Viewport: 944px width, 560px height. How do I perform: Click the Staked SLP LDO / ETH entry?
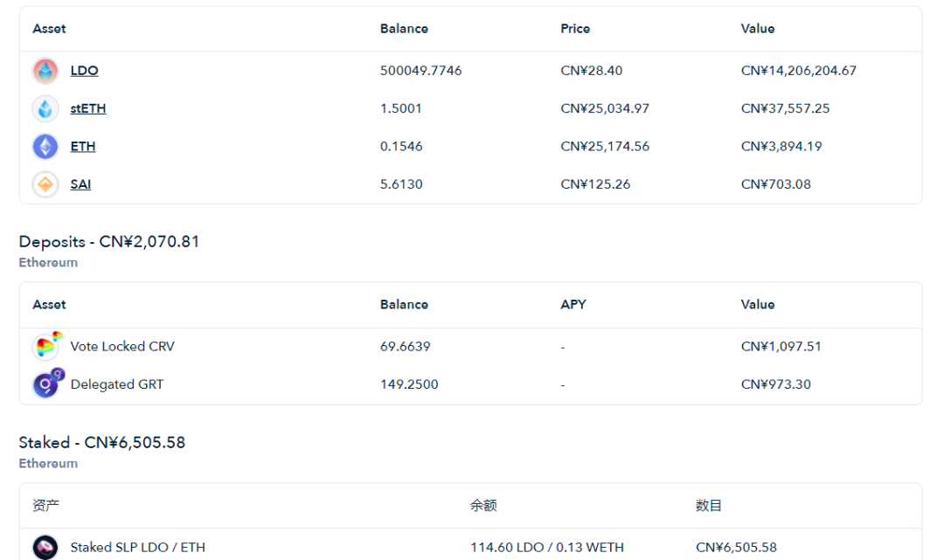pyautogui.click(x=138, y=548)
